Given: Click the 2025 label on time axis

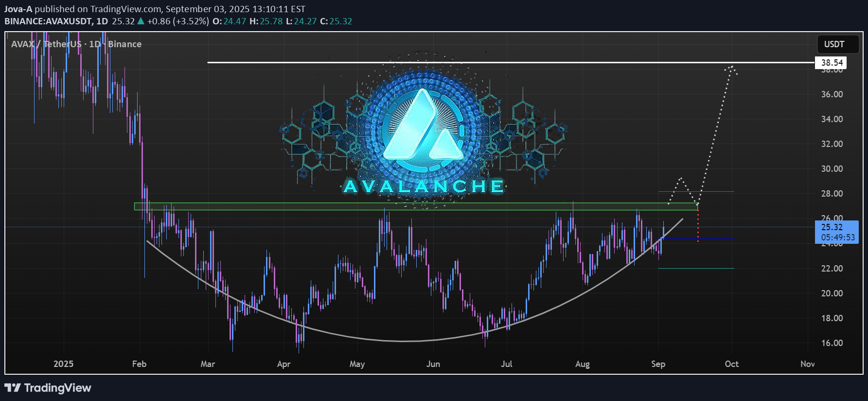Looking at the screenshot, I should pos(64,364).
